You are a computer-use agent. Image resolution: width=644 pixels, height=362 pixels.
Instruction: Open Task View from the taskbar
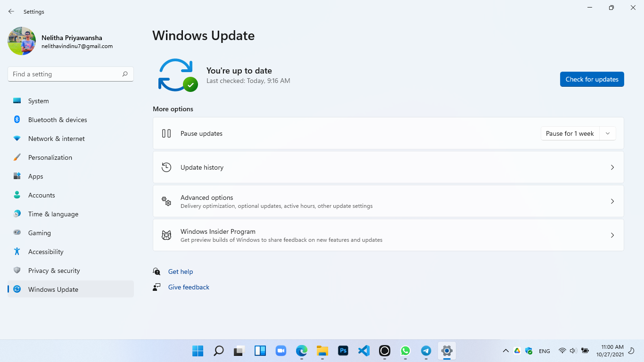[x=239, y=351]
